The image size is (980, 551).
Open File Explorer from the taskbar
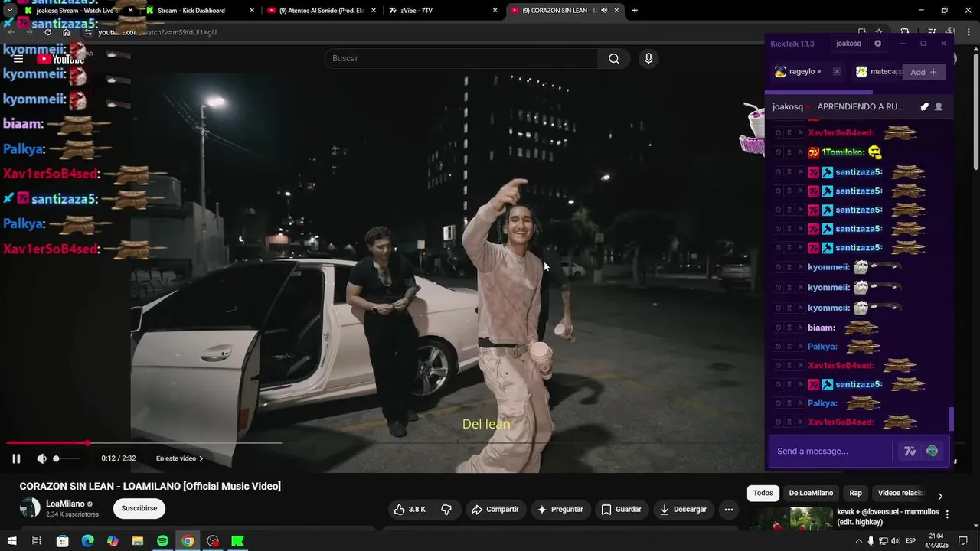coord(138,541)
